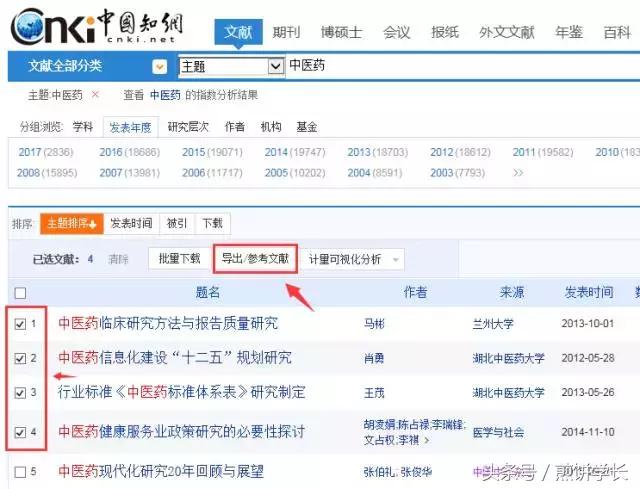Switch to the 博硕士 tab

point(341,32)
